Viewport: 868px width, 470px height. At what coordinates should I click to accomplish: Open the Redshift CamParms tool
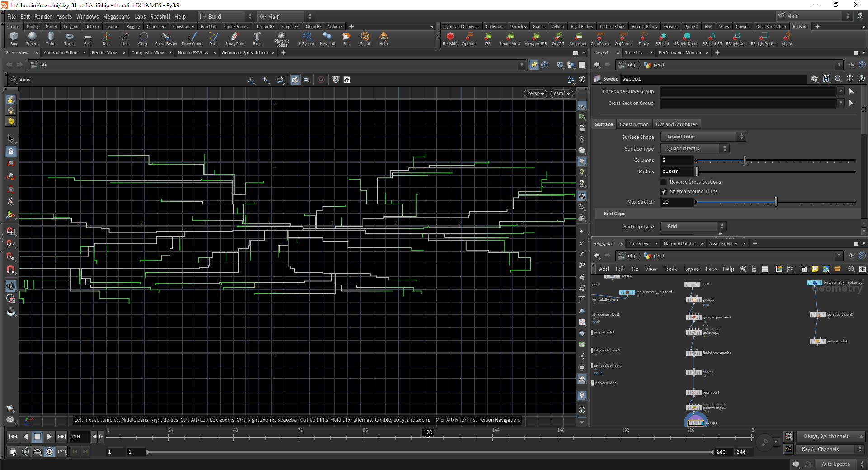(x=601, y=38)
